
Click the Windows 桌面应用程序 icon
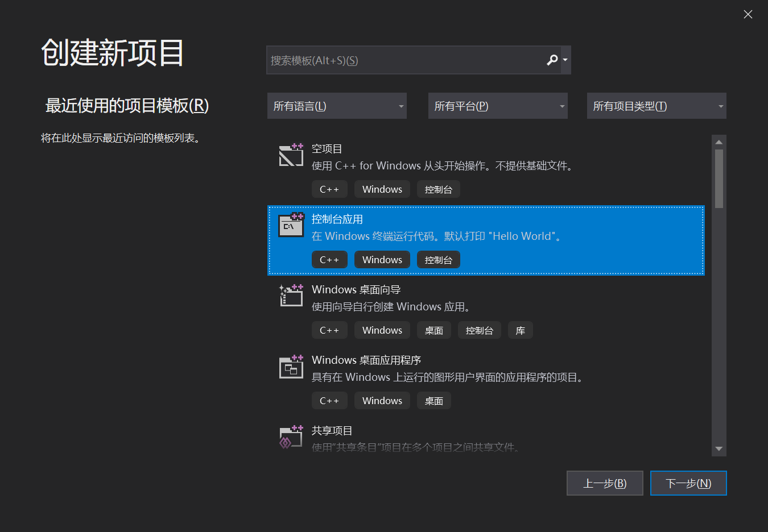click(x=291, y=366)
